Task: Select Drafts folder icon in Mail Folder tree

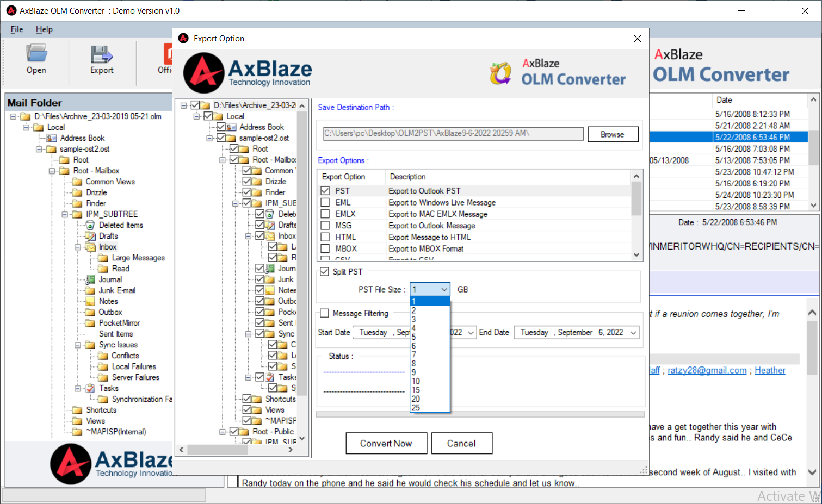Action: tap(90, 236)
